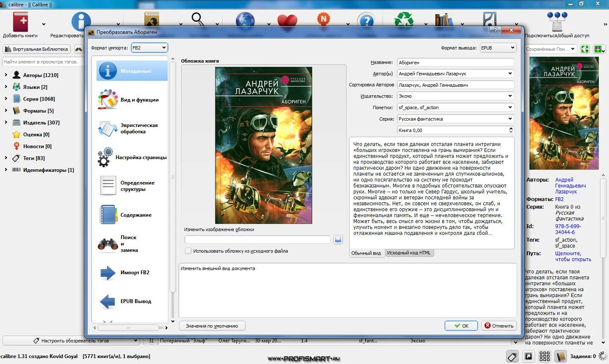Select Новости [0] in tag browser

pyautogui.click(x=37, y=146)
